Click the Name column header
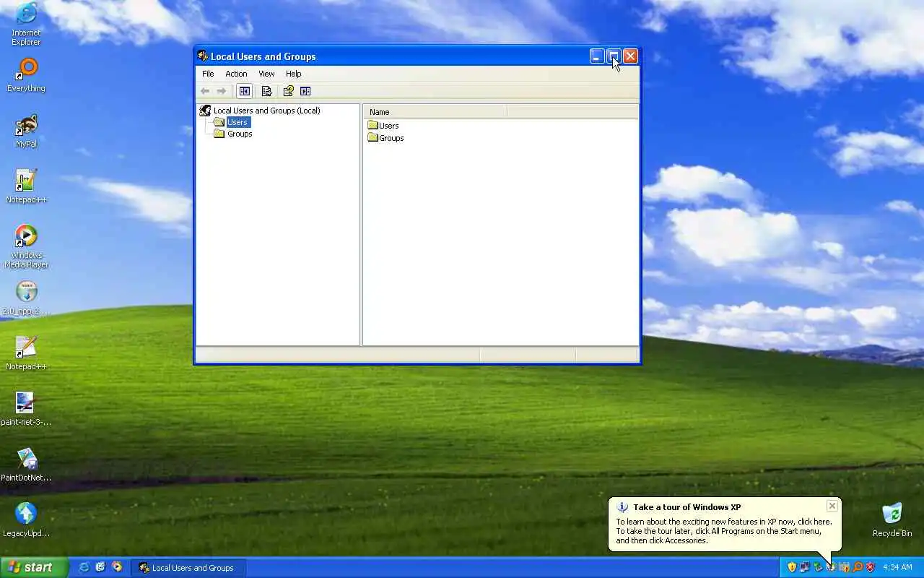 coord(435,112)
